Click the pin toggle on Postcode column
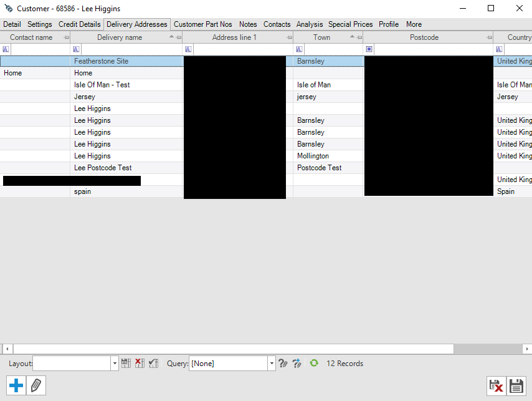Screen dimensions: 532x401 click(490, 37)
